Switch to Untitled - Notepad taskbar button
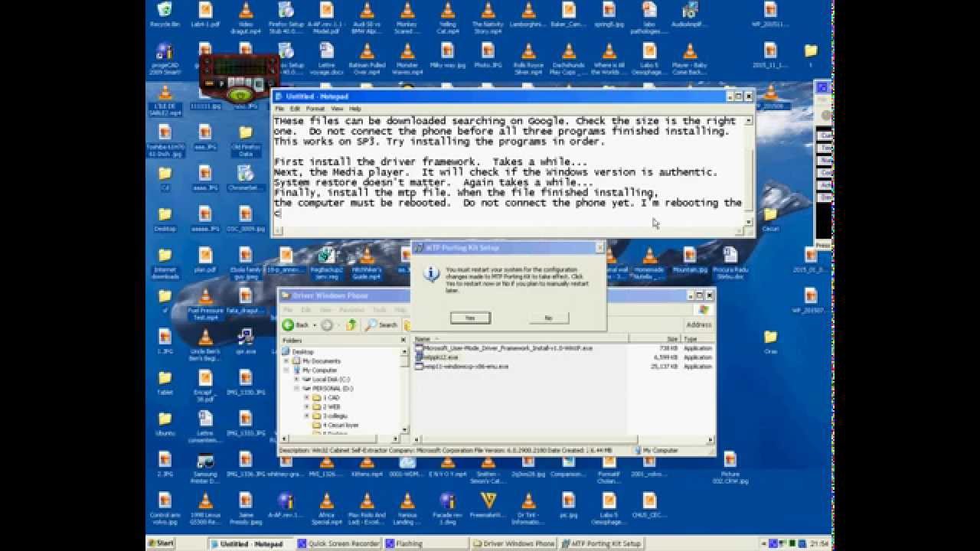Image resolution: width=980 pixels, height=551 pixels. 251,544
